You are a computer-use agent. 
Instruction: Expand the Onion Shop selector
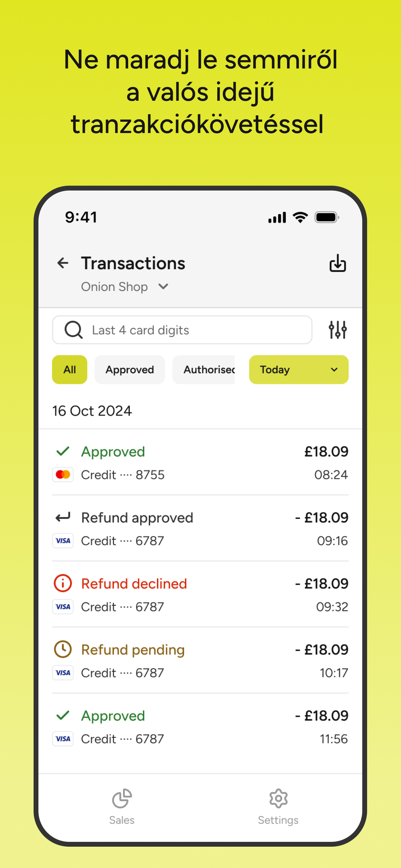(x=125, y=287)
